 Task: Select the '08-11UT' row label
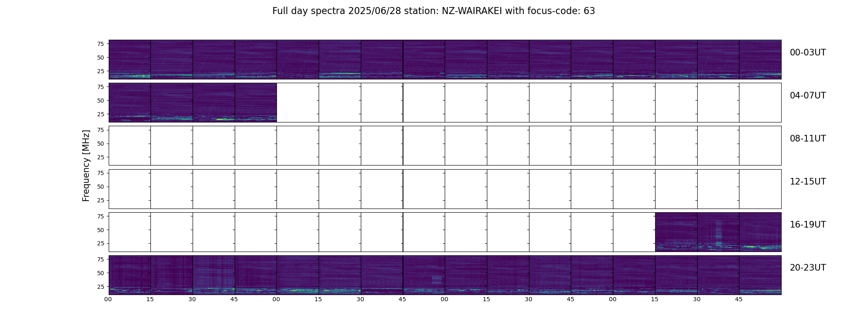point(808,139)
